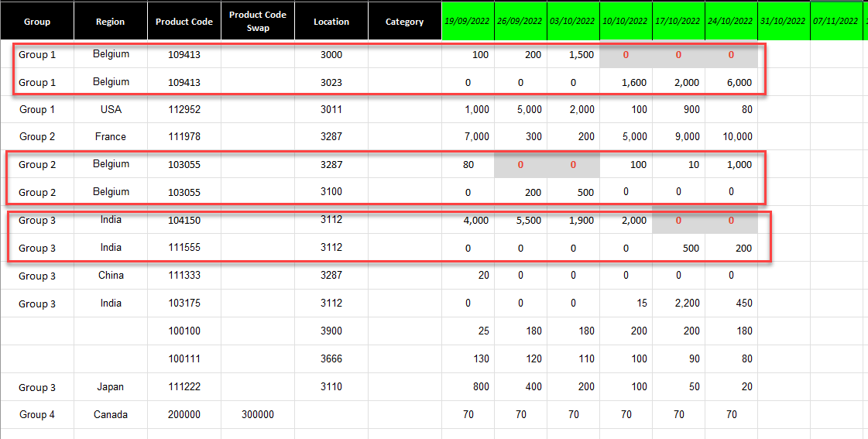Click the Japan region cell
This screenshot has width=868, height=439.
(x=111, y=386)
